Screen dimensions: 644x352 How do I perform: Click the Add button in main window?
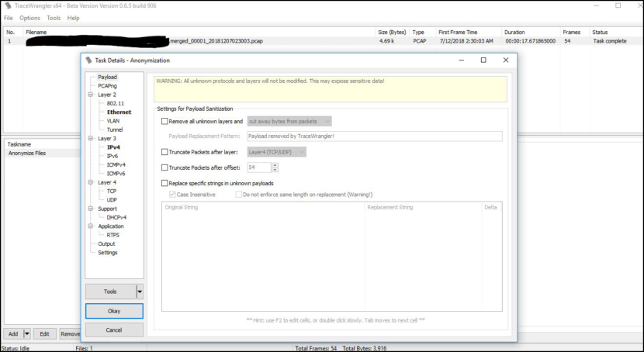[13, 334]
